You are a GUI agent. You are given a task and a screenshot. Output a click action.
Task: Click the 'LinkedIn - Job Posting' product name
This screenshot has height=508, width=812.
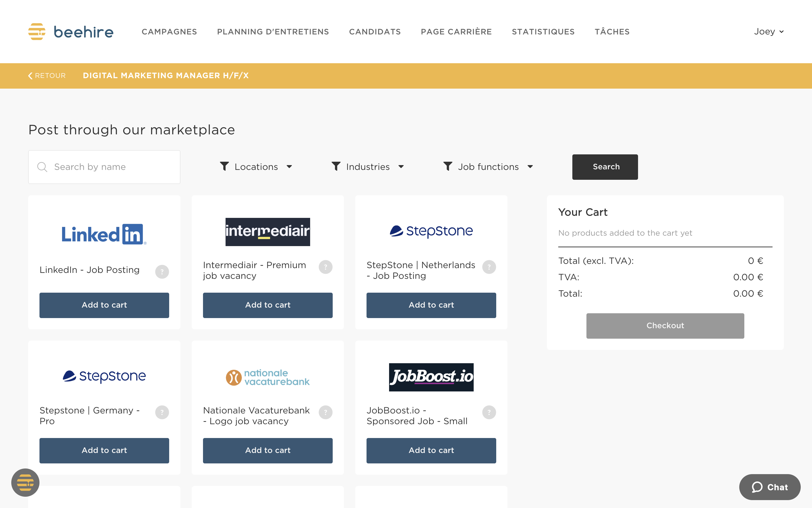coord(90,270)
